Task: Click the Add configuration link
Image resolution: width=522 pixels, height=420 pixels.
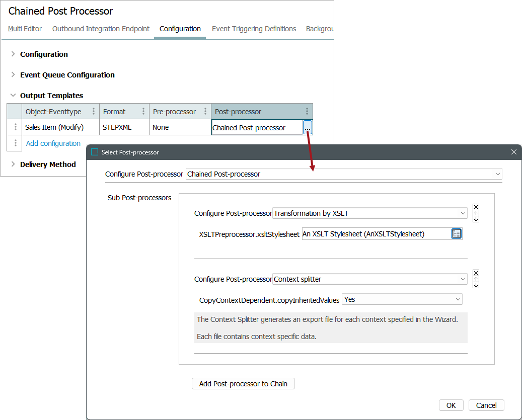Action: (x=53, y=143)
